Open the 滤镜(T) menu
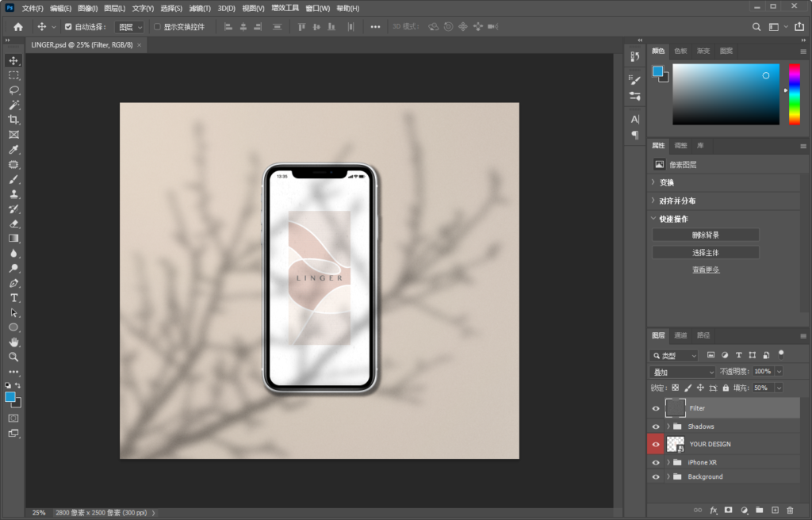Screen dimensions: 812x520 (x=199, y=8)
